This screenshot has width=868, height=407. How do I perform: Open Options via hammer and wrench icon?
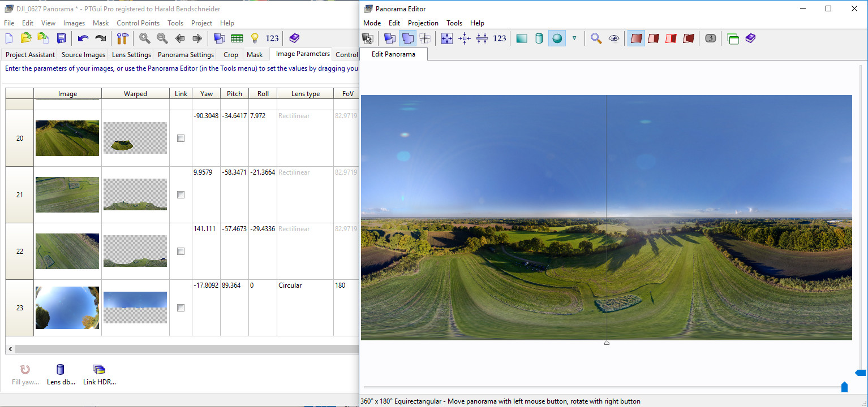[123, 38]
